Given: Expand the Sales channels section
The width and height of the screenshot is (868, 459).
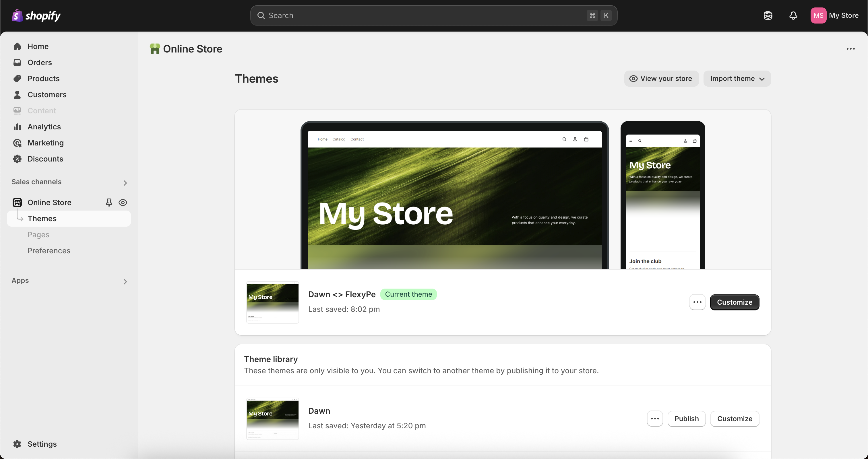Looking at the screenshot, I should (x=125, y=182).
